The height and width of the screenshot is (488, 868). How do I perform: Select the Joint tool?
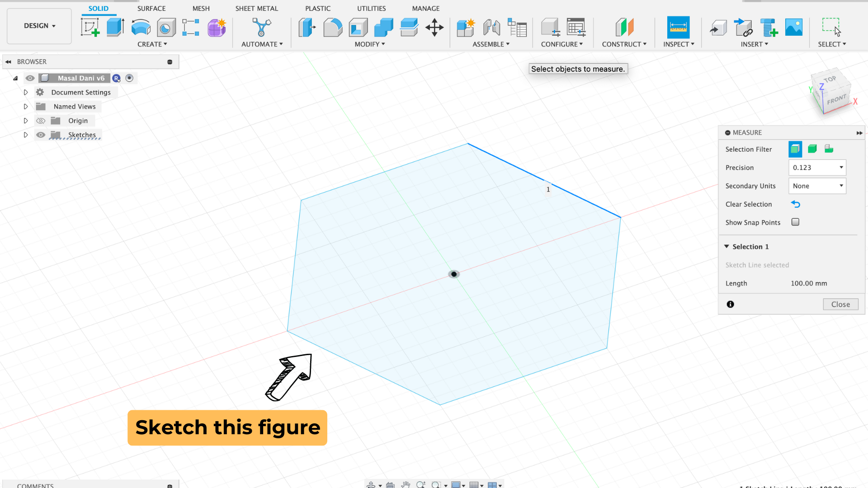point(491,28)
